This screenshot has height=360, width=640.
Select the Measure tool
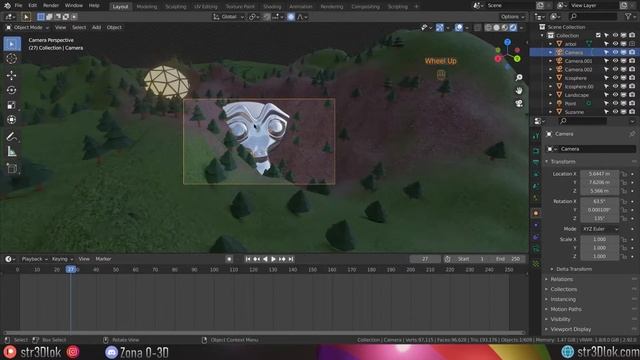point(12,151)
